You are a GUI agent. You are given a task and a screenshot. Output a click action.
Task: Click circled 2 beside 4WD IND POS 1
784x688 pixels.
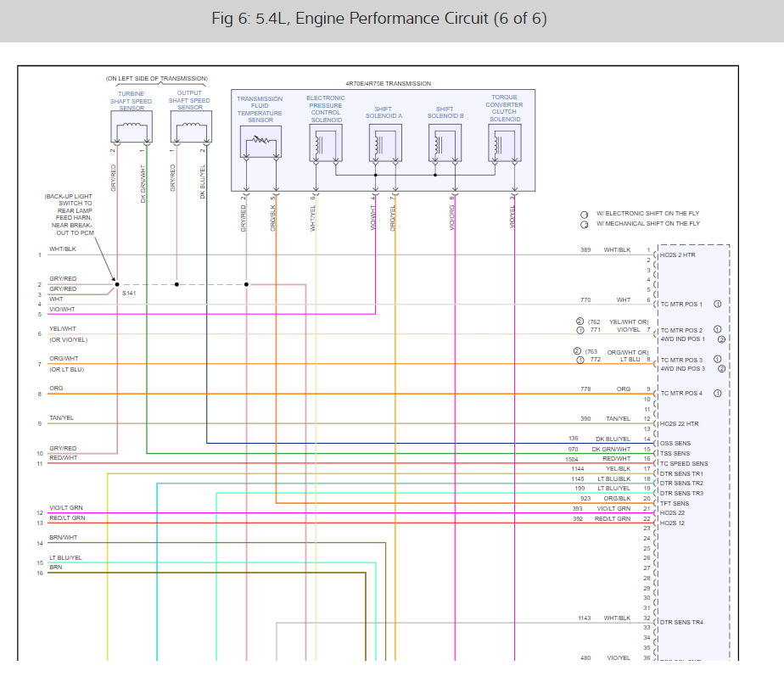721,339
